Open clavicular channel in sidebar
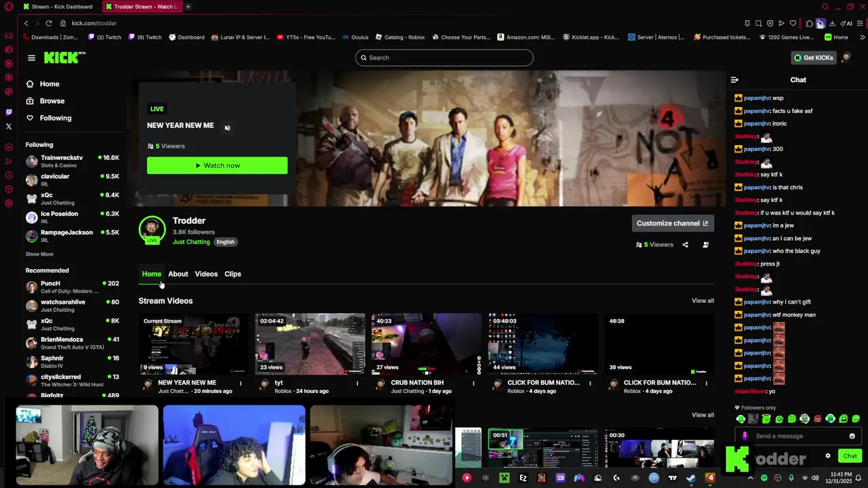This screenshot has width=868, height=488. coord(72,180)
